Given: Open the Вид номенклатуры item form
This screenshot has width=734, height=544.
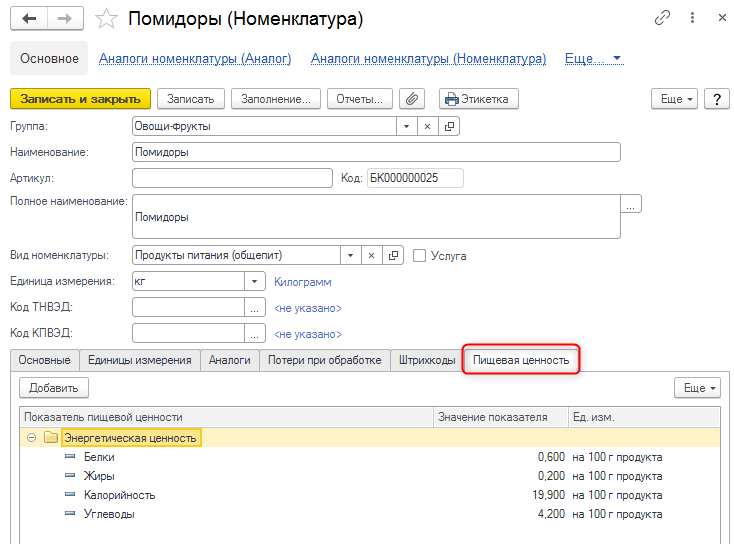Looking at the screenshot, I should coord(393,255).
